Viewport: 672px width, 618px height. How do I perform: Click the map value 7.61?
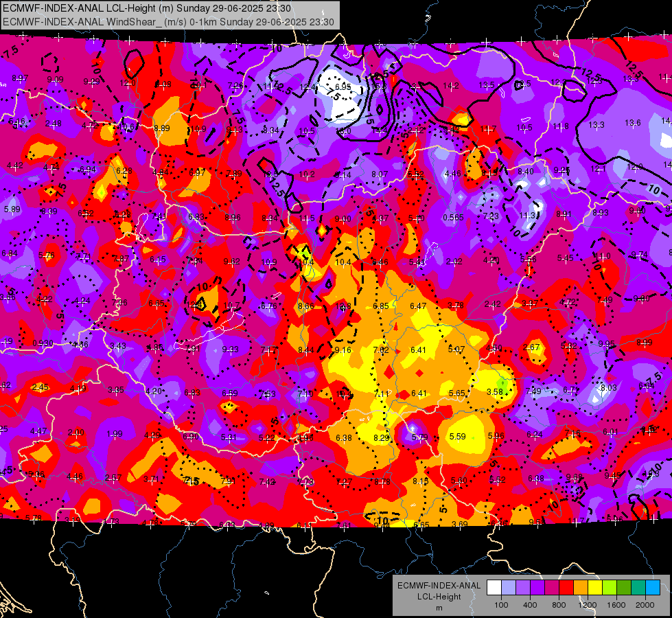point(344,525)
